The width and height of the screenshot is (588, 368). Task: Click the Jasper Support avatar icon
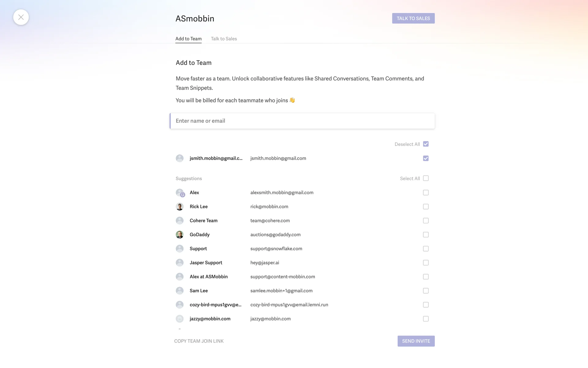point(179,263)
